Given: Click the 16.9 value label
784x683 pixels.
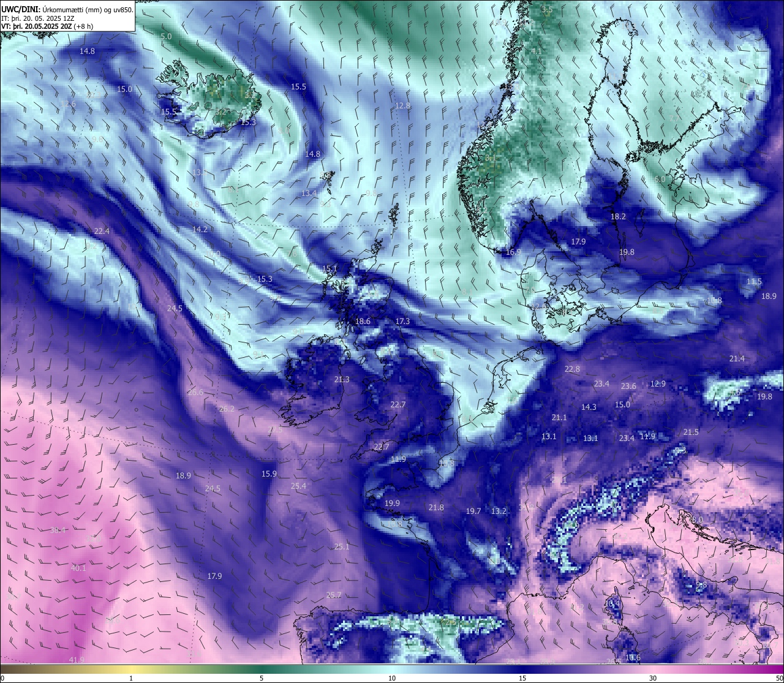Looking at the screenshot, I should click(x=513, y=252).
